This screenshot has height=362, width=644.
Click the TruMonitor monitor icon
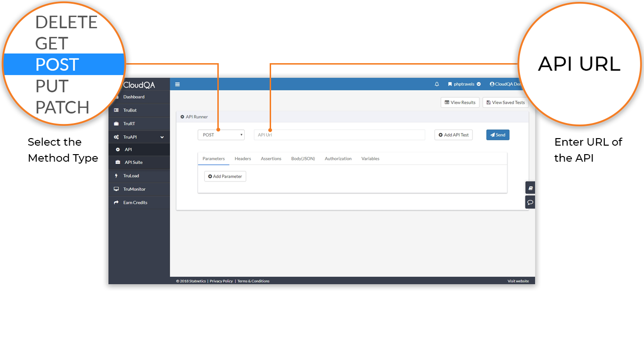(x=116, y=189)
